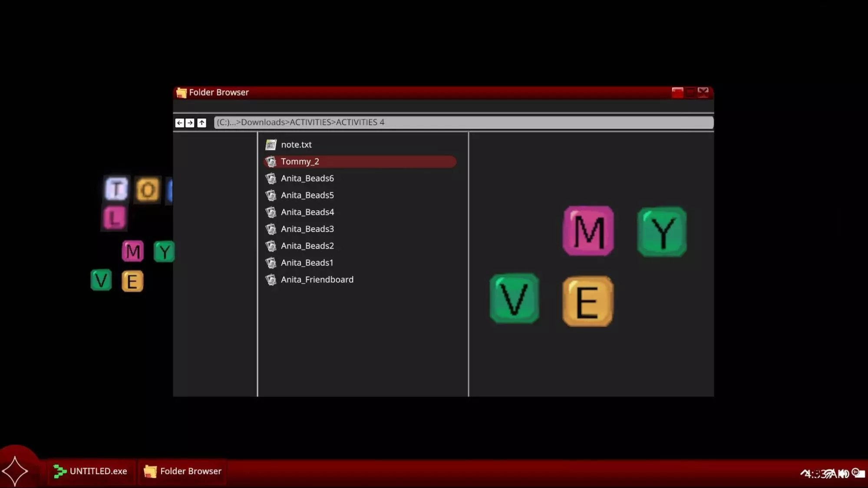Click the note.txt file icon
The image size is (868, 488).
click(x=271, y=144)
